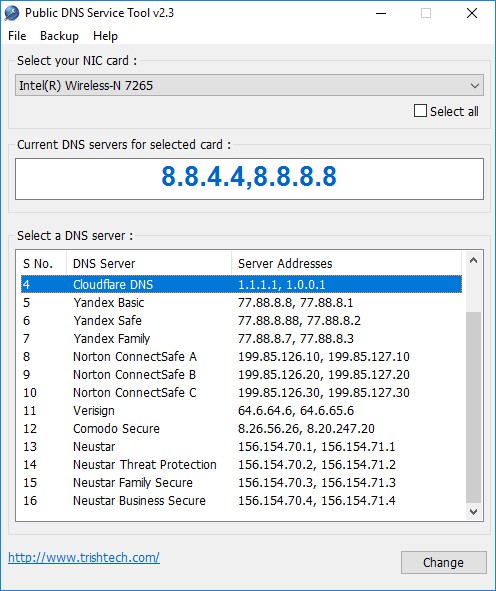Choose Norton ConnectSafe A server
The image size is (496, 591).
coord(241,357)
